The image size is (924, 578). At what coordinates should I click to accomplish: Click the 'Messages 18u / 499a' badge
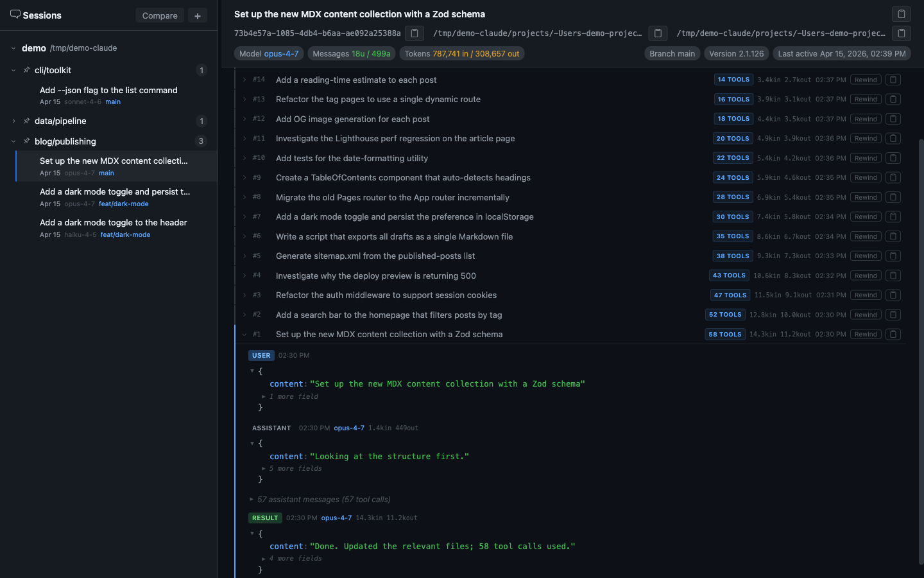coord(351,53)
